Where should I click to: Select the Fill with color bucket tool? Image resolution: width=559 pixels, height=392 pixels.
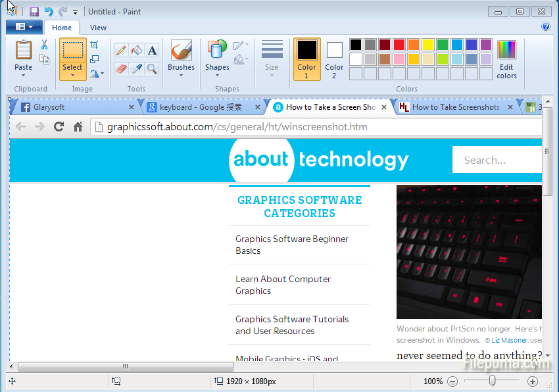pos(137,51)
